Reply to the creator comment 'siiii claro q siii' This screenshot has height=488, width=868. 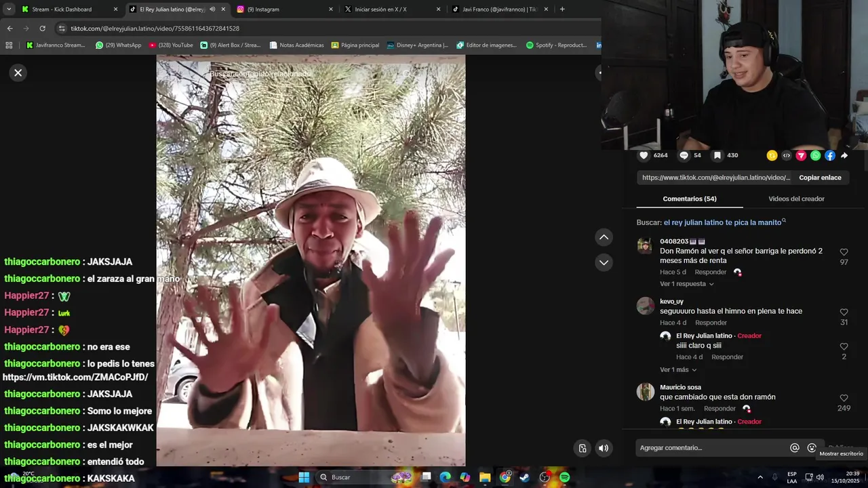[x=727, y=357]
